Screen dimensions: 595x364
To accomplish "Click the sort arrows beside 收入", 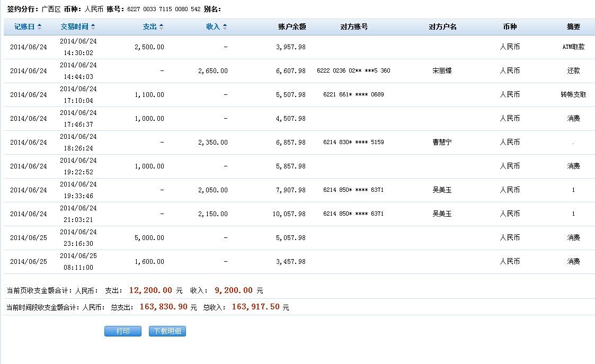I will pos(225,26).
